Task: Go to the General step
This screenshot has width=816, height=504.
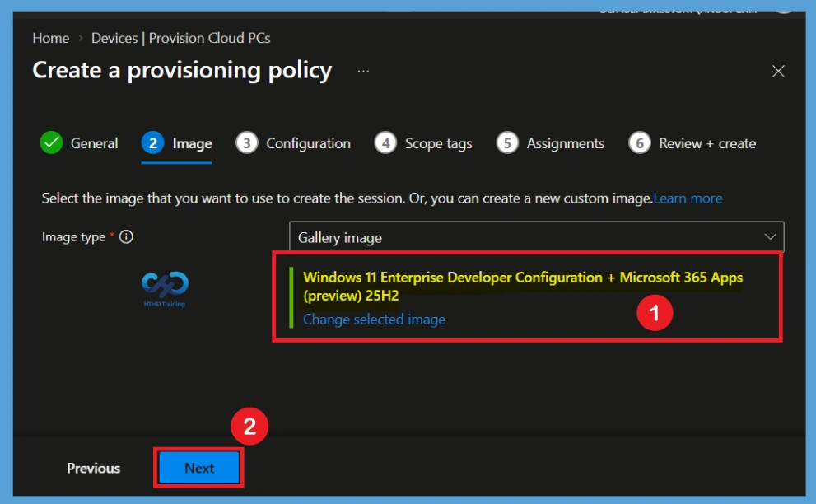Action: coord(79,143)
